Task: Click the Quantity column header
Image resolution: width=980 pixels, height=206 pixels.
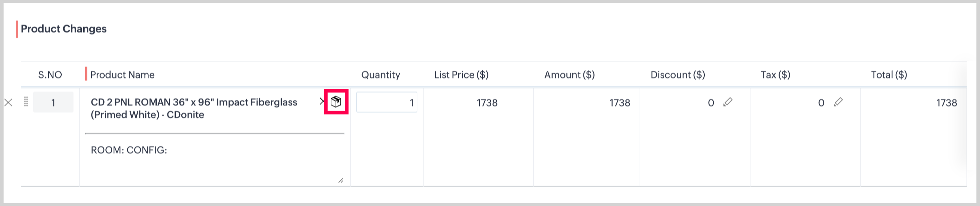Action: (x=380, y=75)
